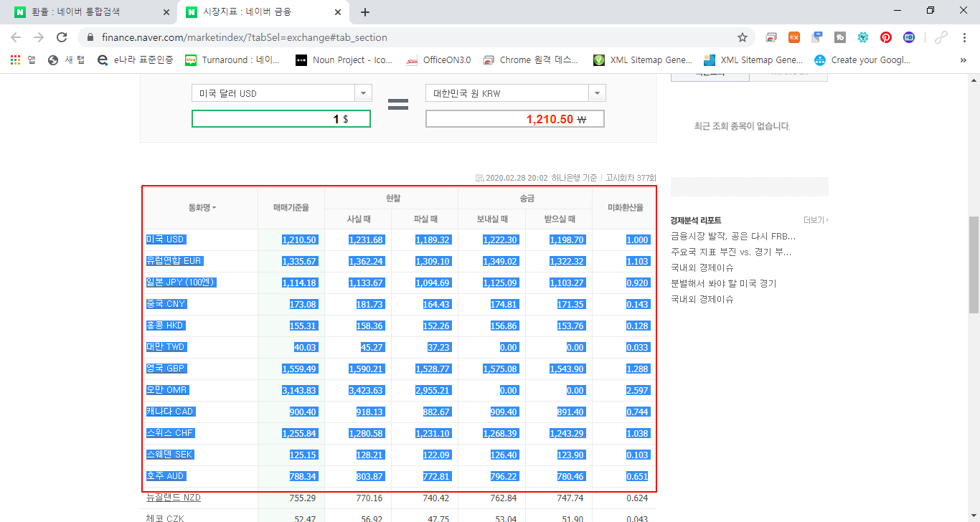This screenshot has height=522, width=980.
Task: Open the 호주 AUD currency link
Action: click(x=166, y=476)
